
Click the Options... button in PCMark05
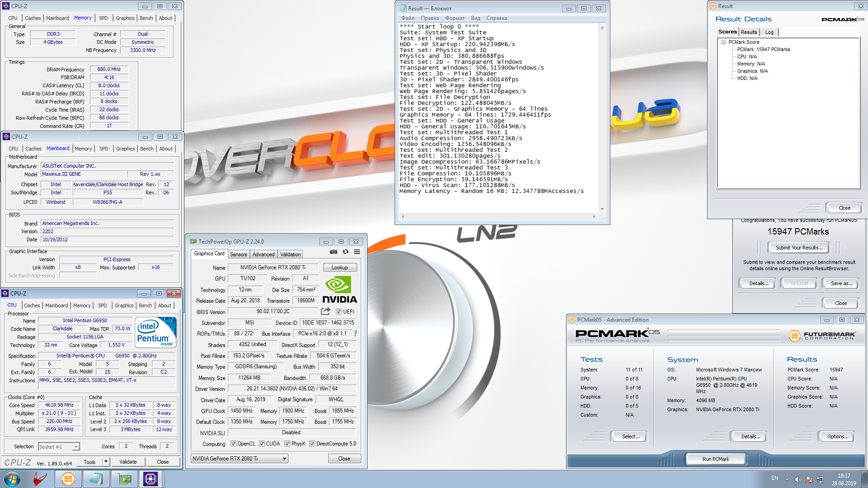tap(837, 436)
